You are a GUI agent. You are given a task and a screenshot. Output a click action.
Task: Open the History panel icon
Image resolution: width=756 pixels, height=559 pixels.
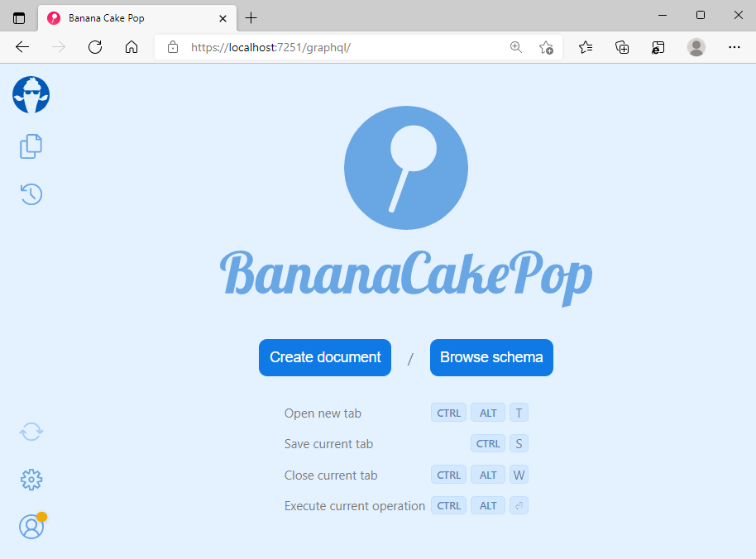click(31, 194)
